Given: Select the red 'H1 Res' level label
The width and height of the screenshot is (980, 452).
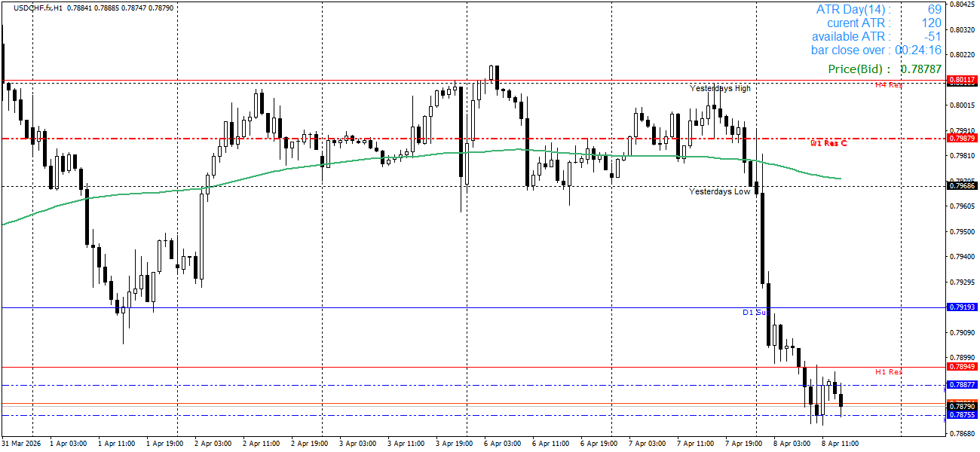Looking at the screenshot, I should coord(888,371).
